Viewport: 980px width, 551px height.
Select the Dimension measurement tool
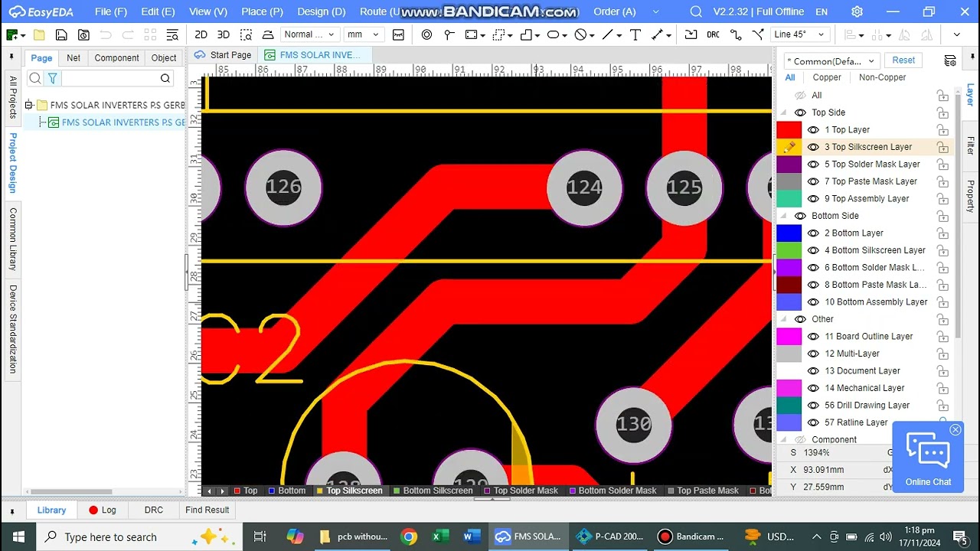click(657, 34)
